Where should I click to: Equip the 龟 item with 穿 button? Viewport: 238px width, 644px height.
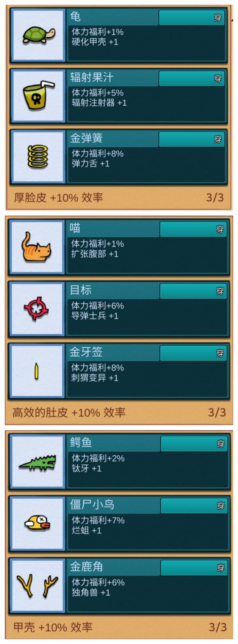192,18
